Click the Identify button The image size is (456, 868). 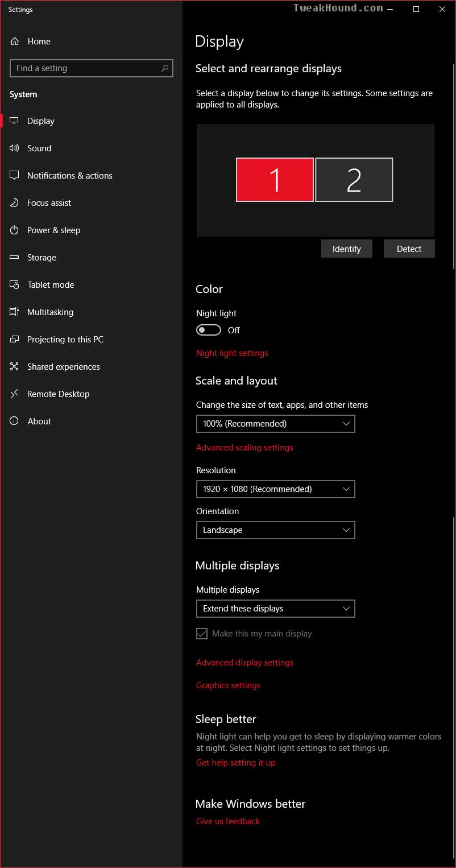click(x=347, y=249)
